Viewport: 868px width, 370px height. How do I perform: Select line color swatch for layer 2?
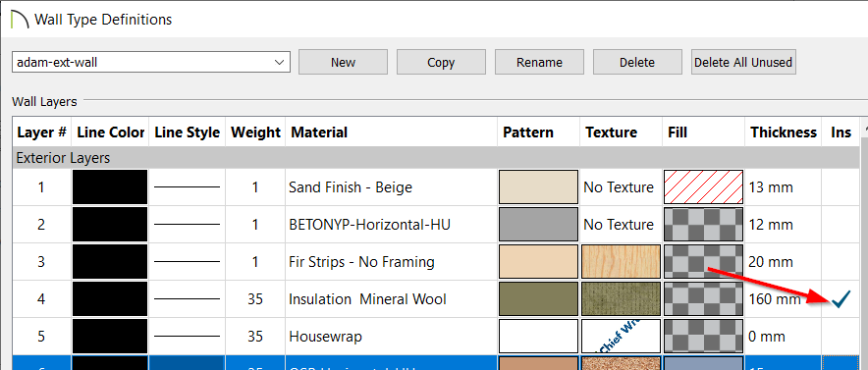(110, 225)
